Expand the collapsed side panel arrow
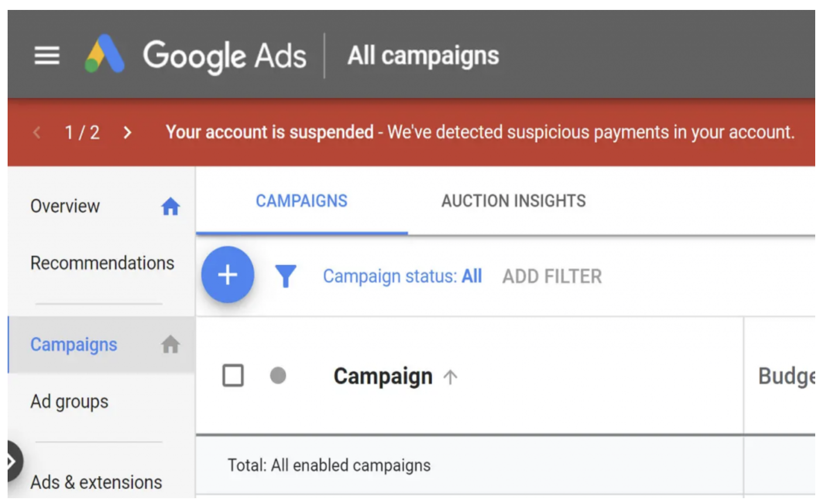 click(x=12, y=462)
